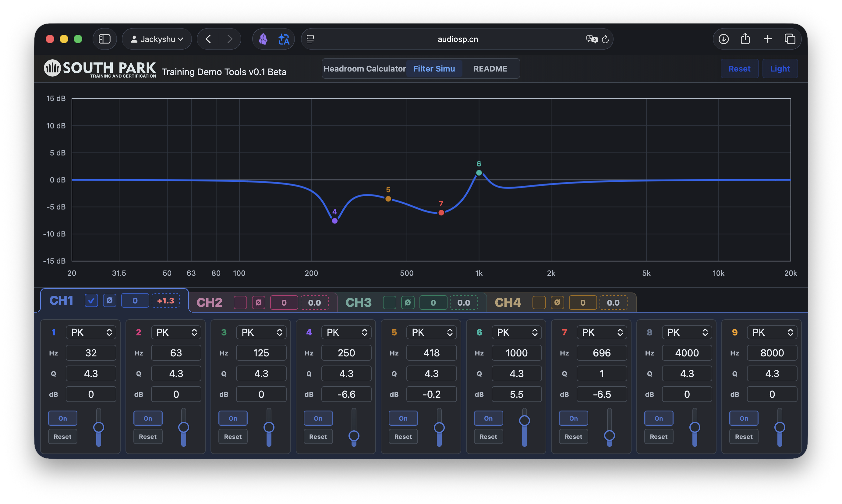The width and height of the screenshot is (842, 504).
Task: Toggle band 3 On button
Action: pos(233,418)
